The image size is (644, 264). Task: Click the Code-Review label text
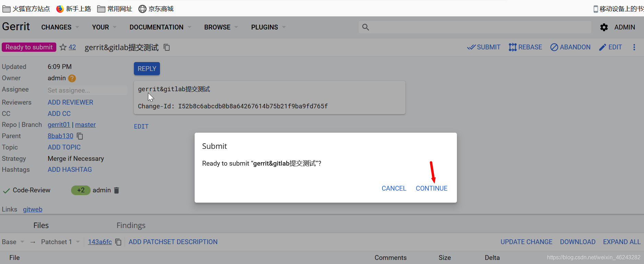tap(32, 190)
